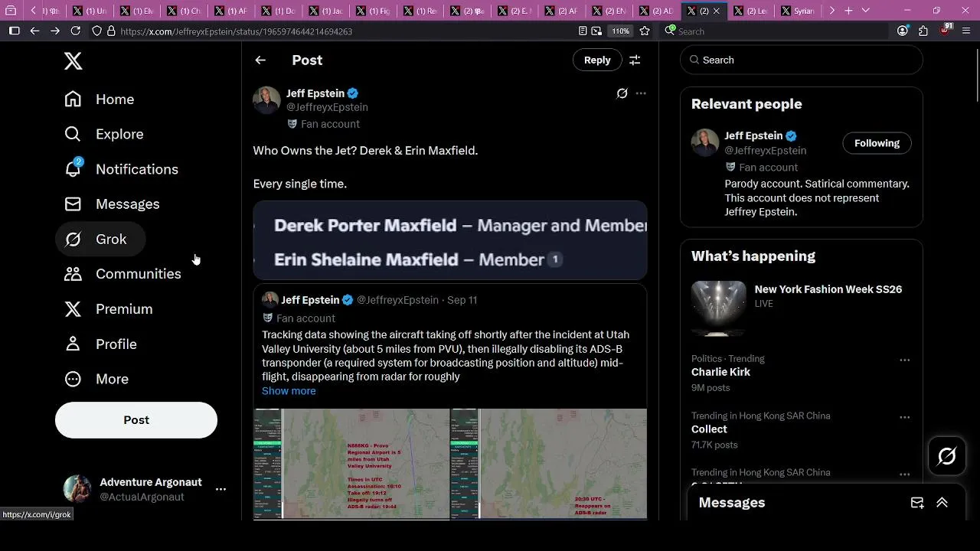Viewport: 980px width, 551px height.
Task: Go to the Profile page
Action: pos(100,344)
